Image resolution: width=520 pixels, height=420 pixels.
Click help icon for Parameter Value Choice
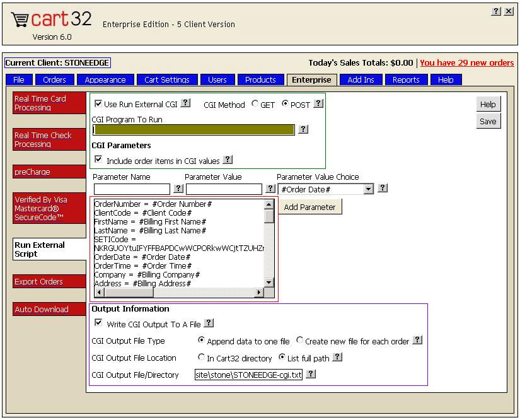pyautogui.click(x=383, y=188)
